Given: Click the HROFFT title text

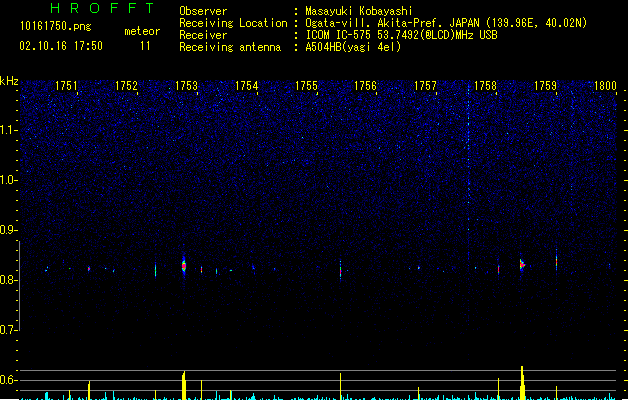Looking at the screenshot, I should click(x=103, y=8).
